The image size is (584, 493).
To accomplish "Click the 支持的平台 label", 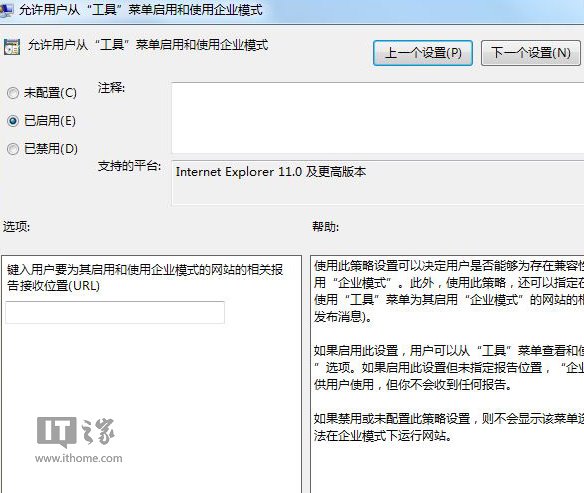I will (x=129, y=166).
